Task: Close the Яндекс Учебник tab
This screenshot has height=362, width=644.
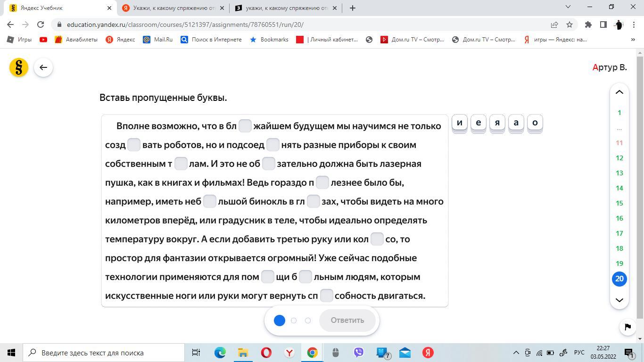Action: (109, 8)
